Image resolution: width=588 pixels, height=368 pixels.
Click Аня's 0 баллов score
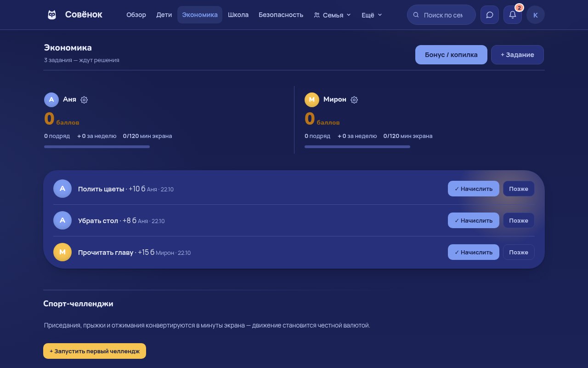pyautogui.click(x=62, y=119)
